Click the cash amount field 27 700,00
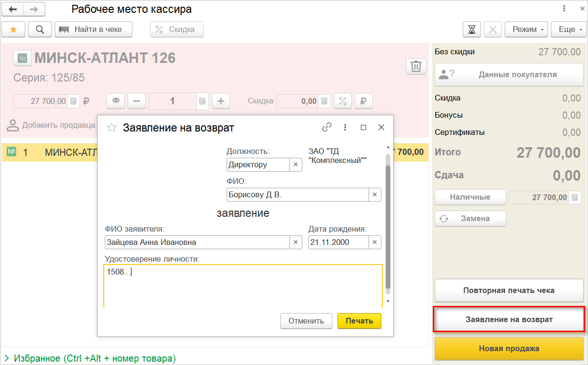Image resolution: width=588 pixels, height=365 pixels. coord(539,197)
